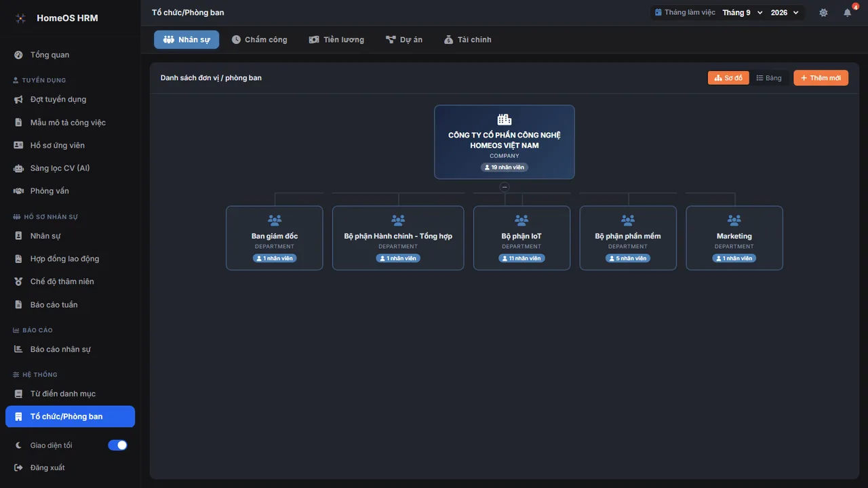
Task: Click the ID card icon for Hồ sơ ứng viên
Action: 18,145
